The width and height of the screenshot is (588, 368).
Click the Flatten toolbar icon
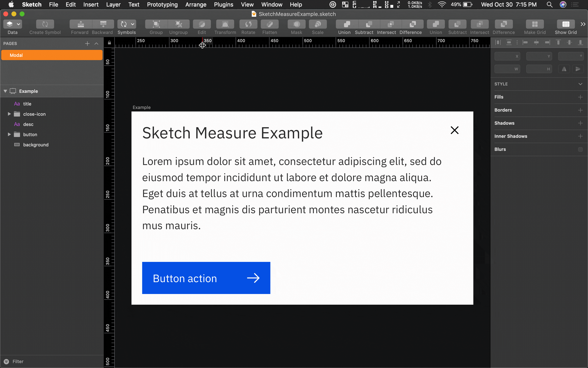(270, 24)
